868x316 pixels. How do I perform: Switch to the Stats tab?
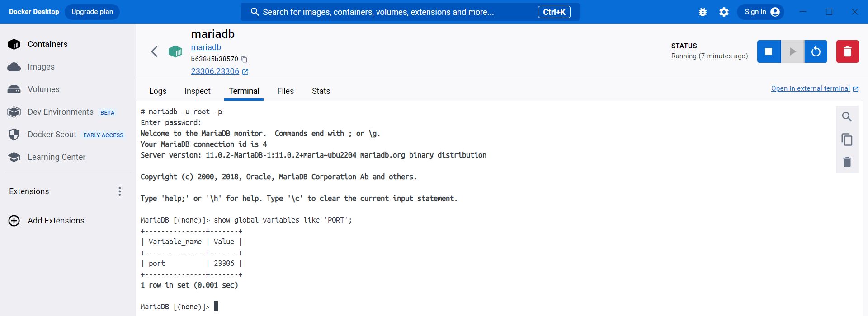pyautogui.click(x=321, y=91)
